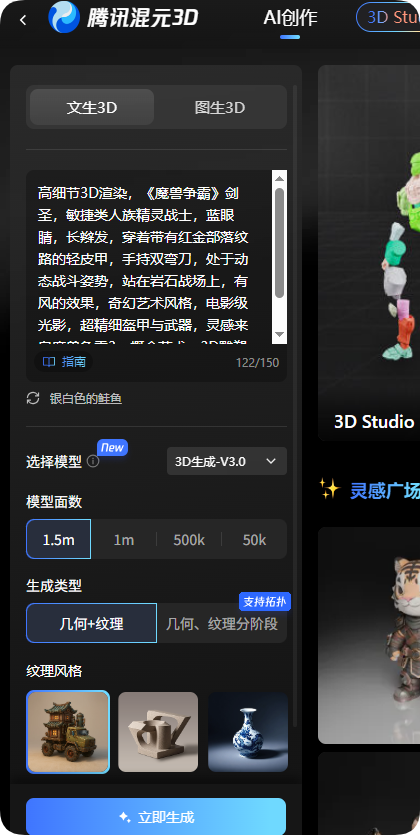420x835 pixels.
Task: Select 1m face count
Action: (123, 539)
